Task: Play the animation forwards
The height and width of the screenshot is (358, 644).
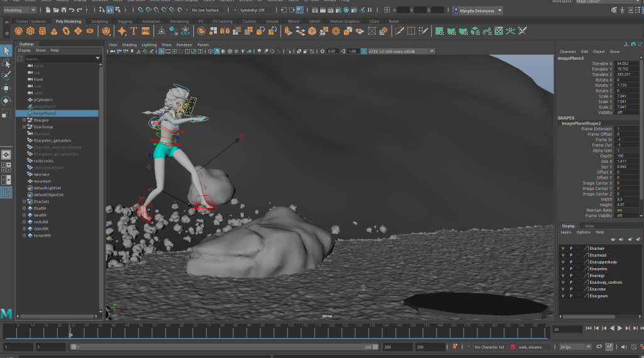Action: [619, 328]
